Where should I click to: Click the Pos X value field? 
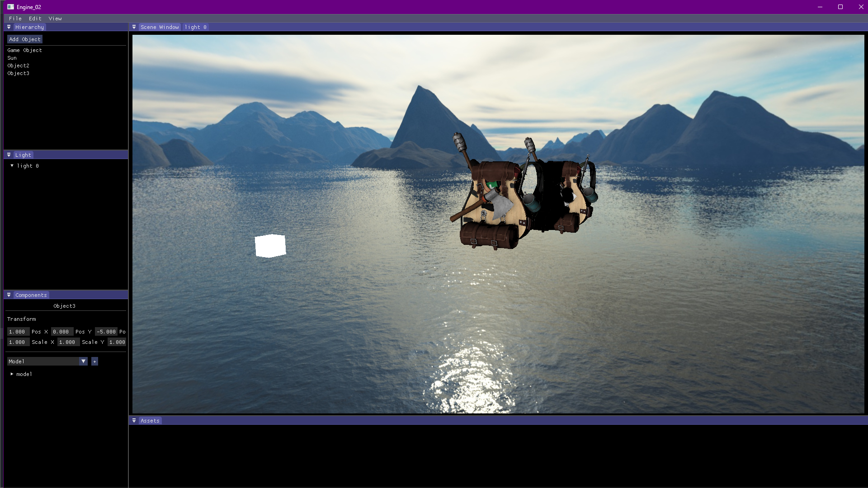pos(19,332)
